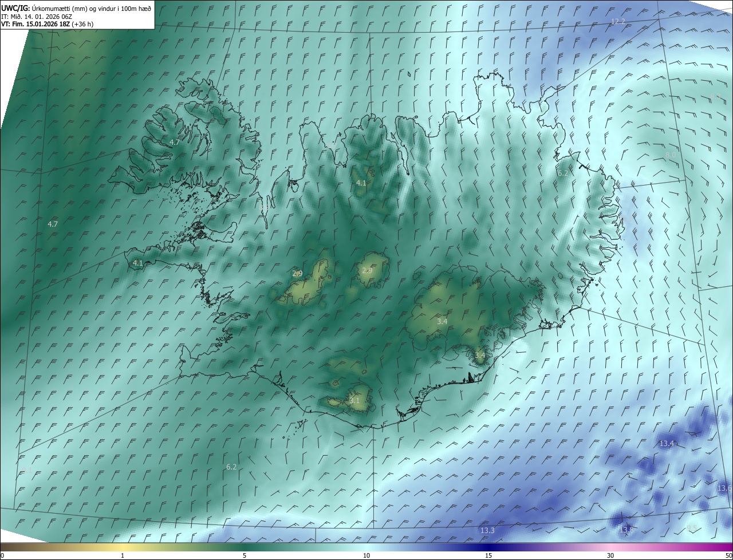Click the 4.1 value in north Iceland
The image size is (733, 560).
click(x=361, y=183)
